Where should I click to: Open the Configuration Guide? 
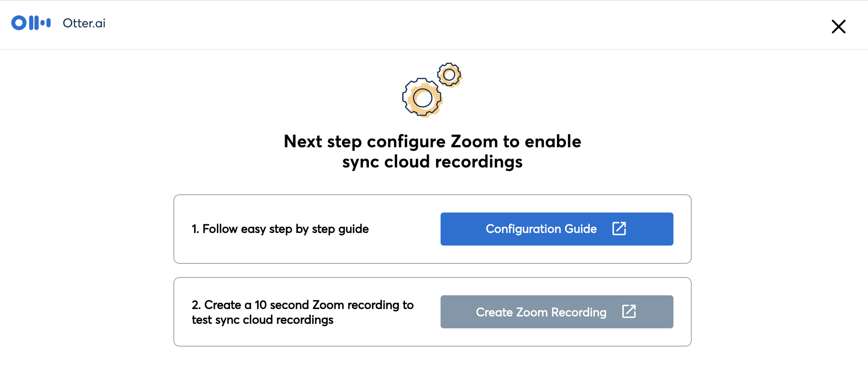coord(556,229)
